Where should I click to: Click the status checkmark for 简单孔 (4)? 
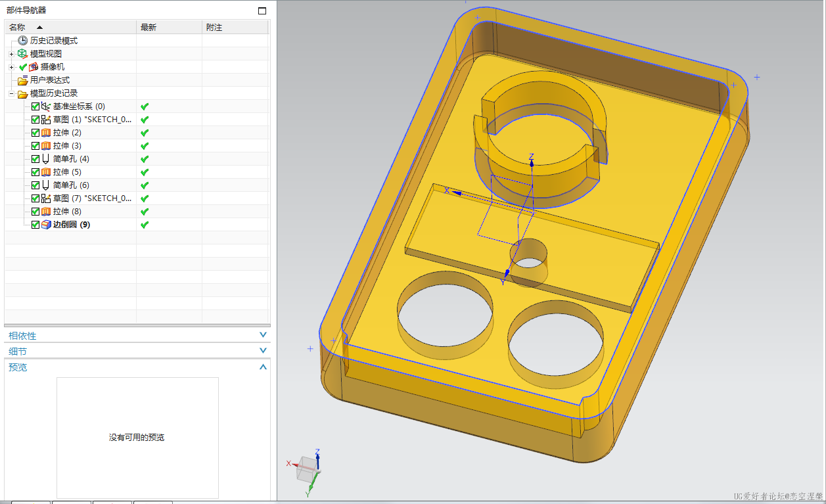[145, 159]
